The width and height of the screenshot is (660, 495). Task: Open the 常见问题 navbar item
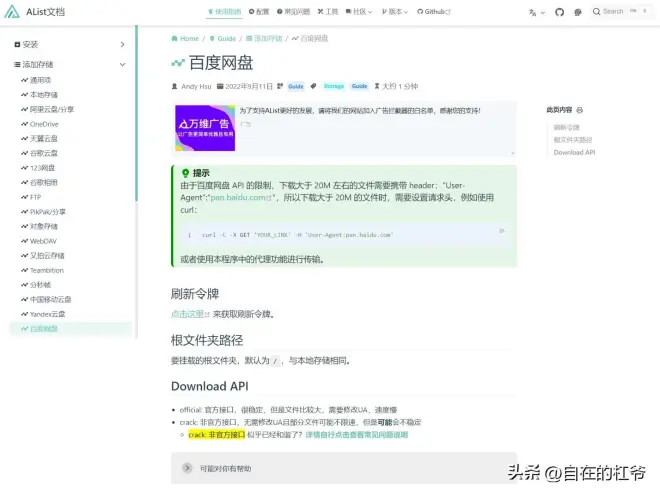(293, 12)
